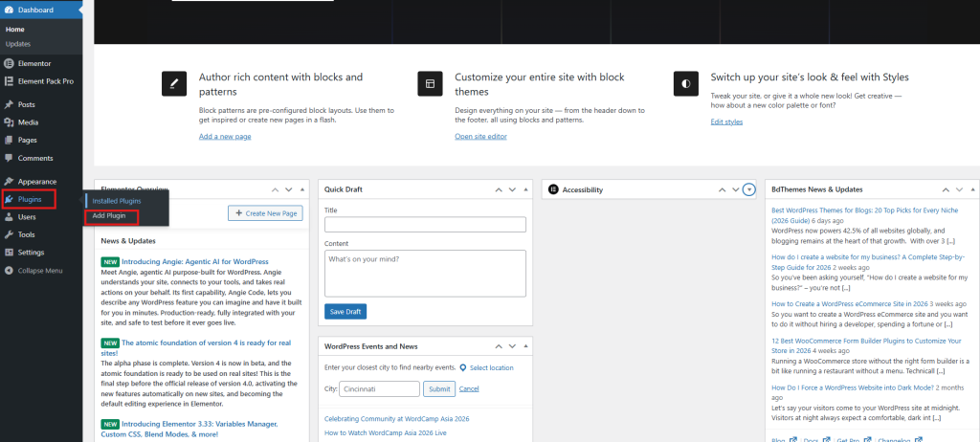The height and width of the screenshot is (442, 980).
Task: Open the Dashboard menu icon
Action: coord(9,10)
